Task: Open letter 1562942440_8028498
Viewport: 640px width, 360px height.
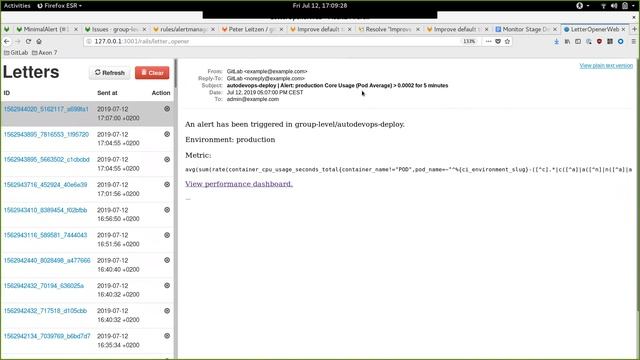Action: [47, 260]
